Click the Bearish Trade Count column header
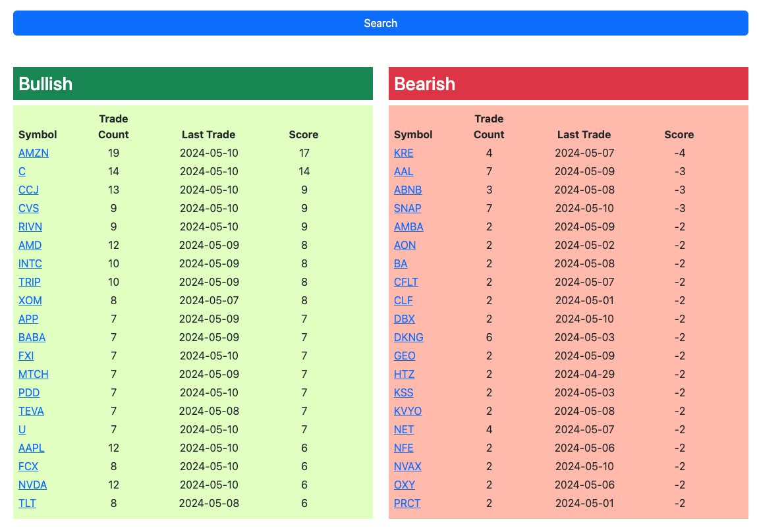The width and height of the screenshot is (757, 532). tap(489, 126)
